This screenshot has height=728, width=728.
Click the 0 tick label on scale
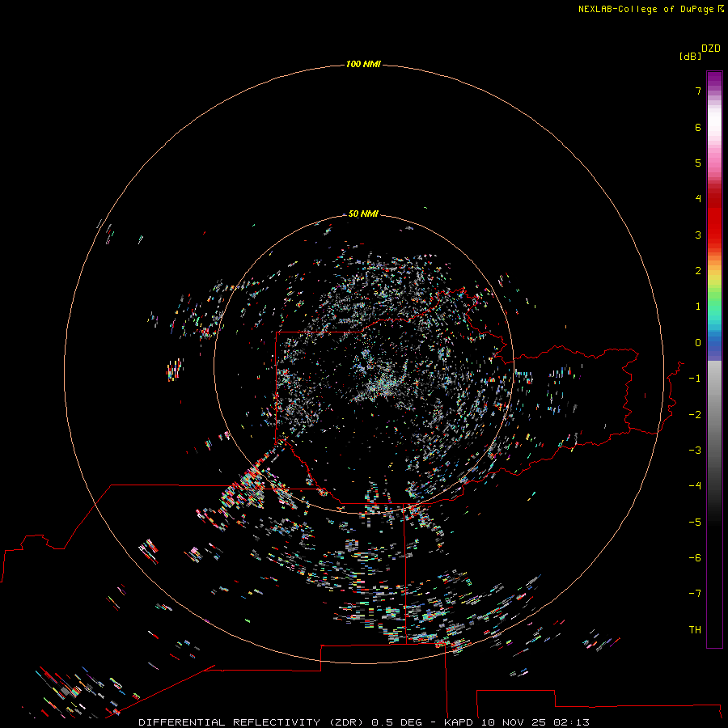pos(698,343)
